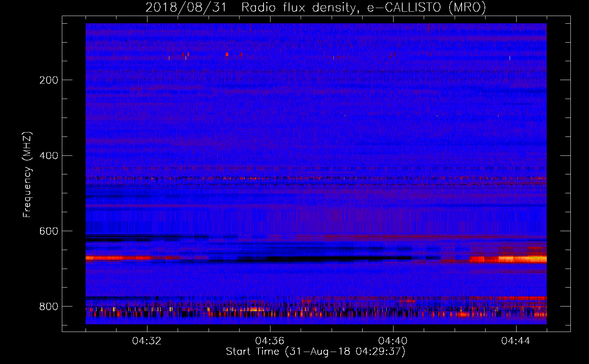Click the 200 frequency tick label
Viewport: 589px width, 364px height.
49,80
